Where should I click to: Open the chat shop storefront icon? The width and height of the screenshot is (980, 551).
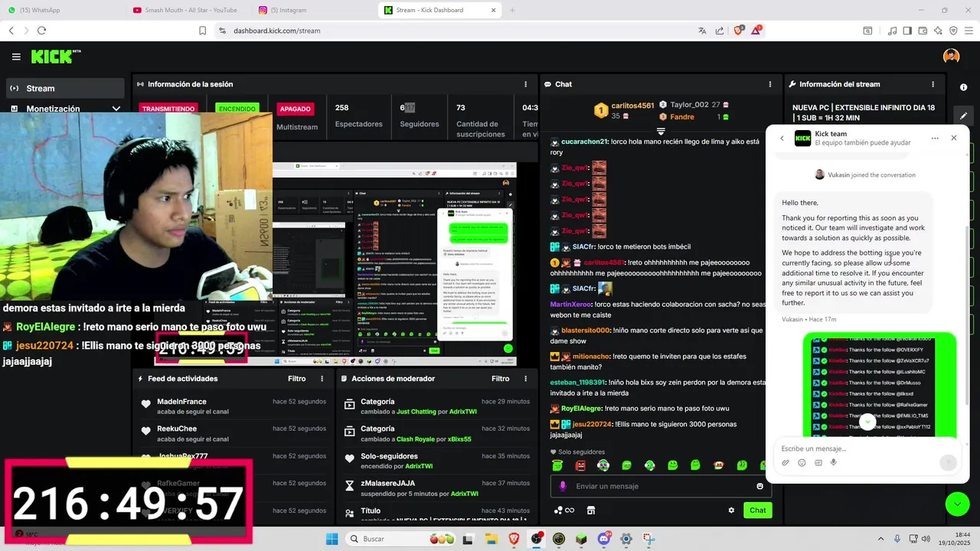[x=590, y=510]
